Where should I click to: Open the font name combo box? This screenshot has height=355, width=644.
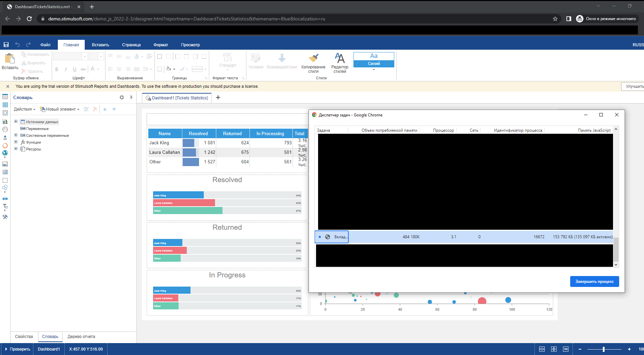pos(70,57)
